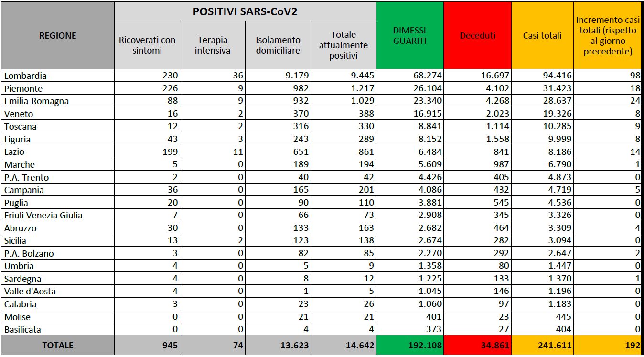This screenshot has width=644, height=357.
Task: Select the Molise row label
Action: 17,317
